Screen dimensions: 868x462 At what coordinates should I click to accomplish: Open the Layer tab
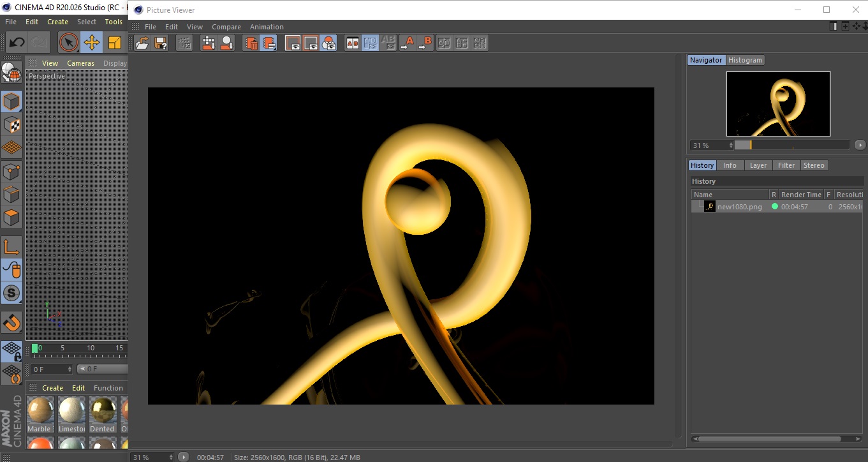(x=758, y=165)
